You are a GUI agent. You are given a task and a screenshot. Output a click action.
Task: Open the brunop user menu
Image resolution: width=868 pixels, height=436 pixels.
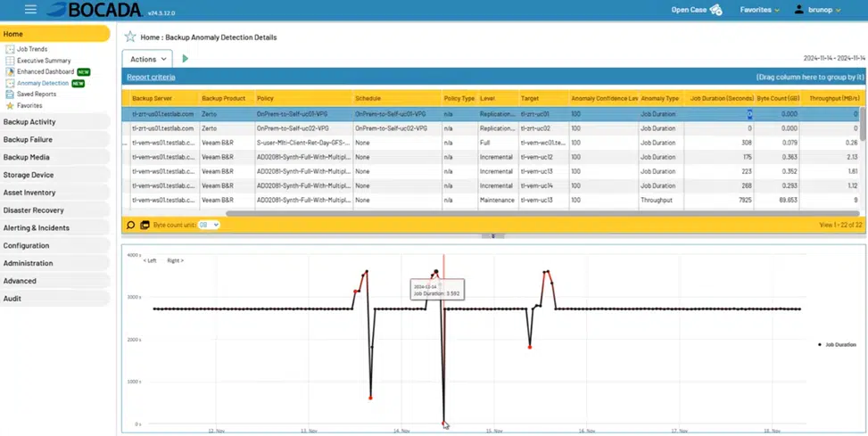click(x=824, y=10)
